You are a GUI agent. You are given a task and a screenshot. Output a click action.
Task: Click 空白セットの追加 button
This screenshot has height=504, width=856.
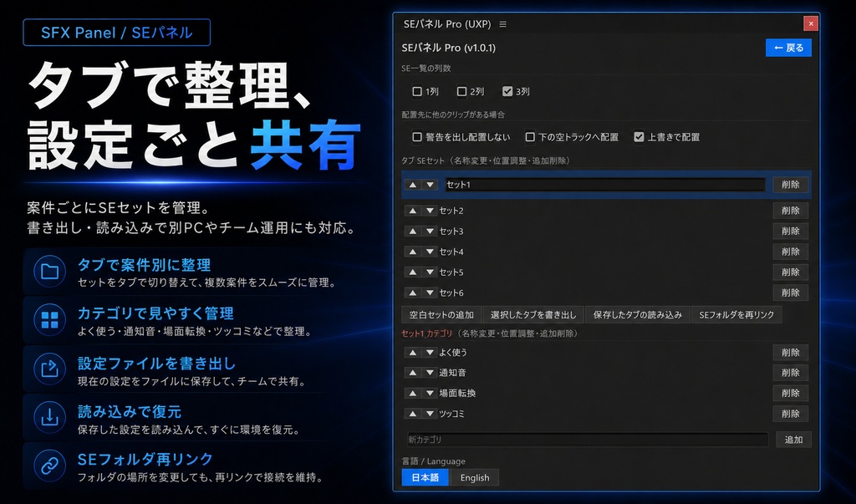[441, 315]
